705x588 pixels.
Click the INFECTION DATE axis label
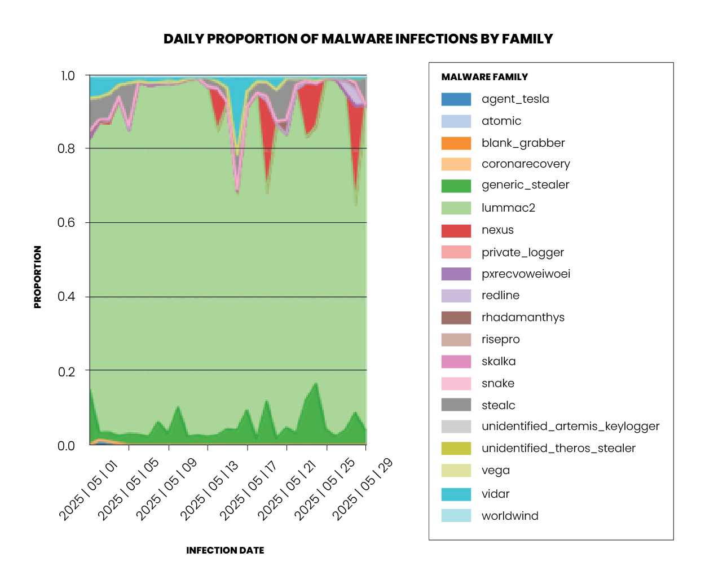(x=225, y=551)
